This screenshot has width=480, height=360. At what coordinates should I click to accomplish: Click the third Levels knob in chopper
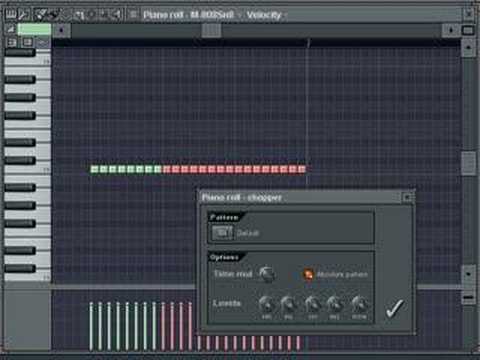coord(312,303)
